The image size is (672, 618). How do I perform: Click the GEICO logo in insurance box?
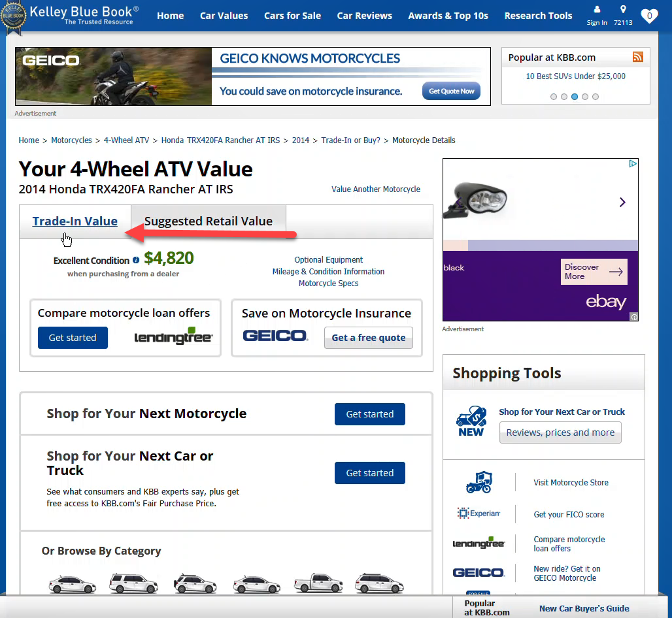coord(275,336)
